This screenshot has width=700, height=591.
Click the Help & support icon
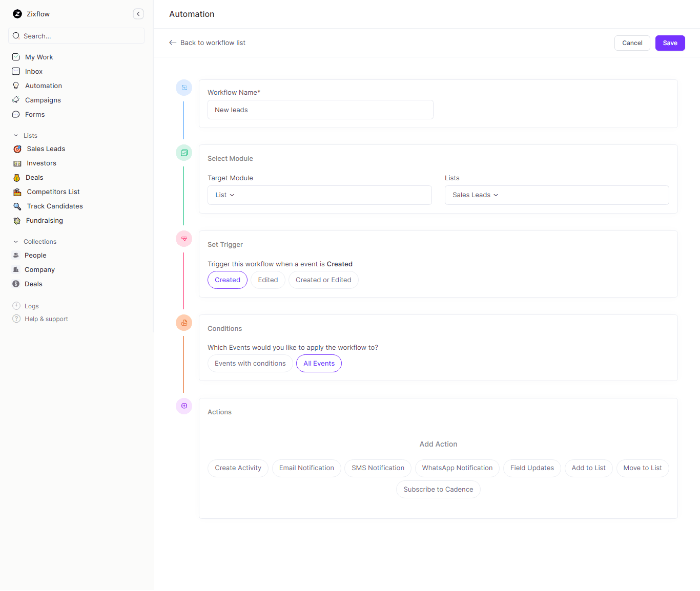16,319
